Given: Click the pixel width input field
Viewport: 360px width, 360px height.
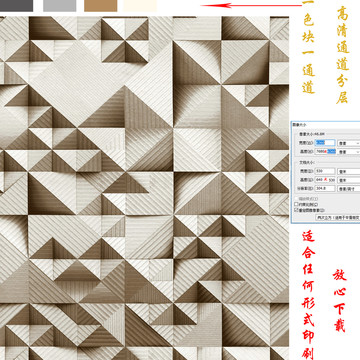Looking at the screenshot, I should (x=324, y=143).
